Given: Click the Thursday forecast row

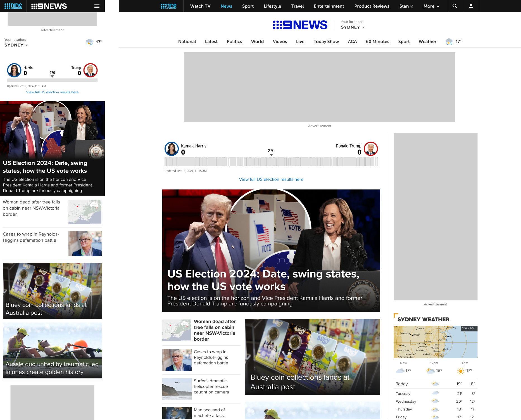Looking at the screenshot, I should [436, 409].
